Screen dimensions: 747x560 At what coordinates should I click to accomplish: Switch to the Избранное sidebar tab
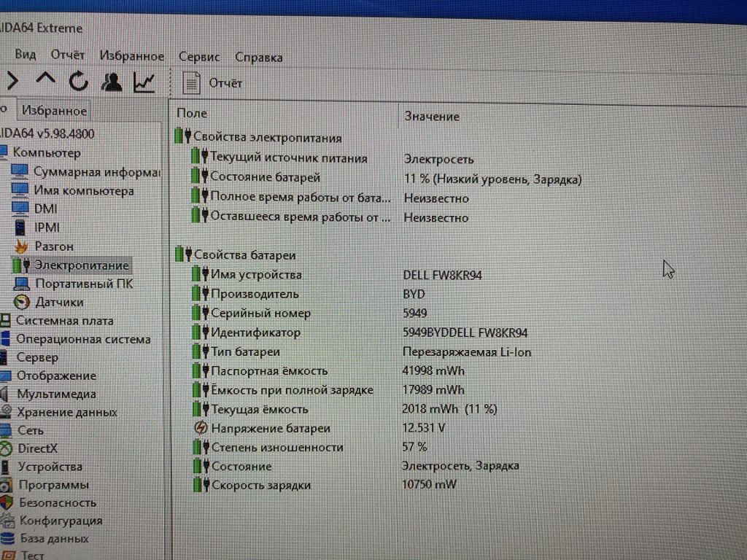54,111
